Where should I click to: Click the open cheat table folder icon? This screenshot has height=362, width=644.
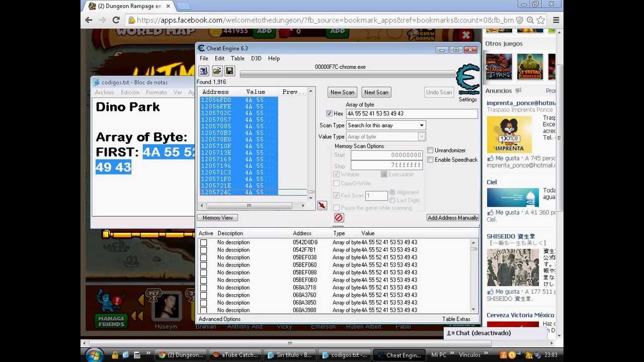[x=217, y=71]
